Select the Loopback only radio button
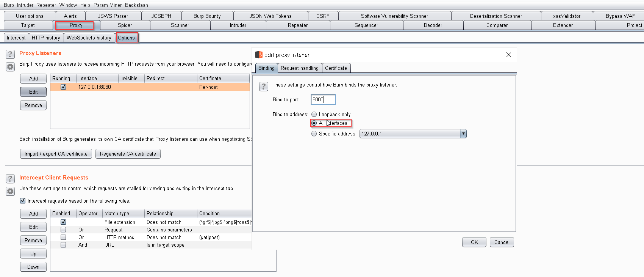Screen dimensions: 644x277 tap(314, 114)
